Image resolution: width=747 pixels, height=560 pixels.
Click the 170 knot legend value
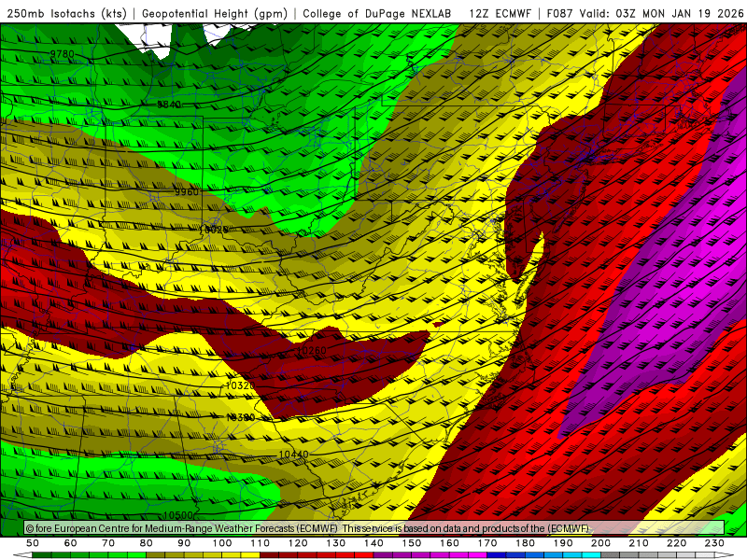(487, 543)
